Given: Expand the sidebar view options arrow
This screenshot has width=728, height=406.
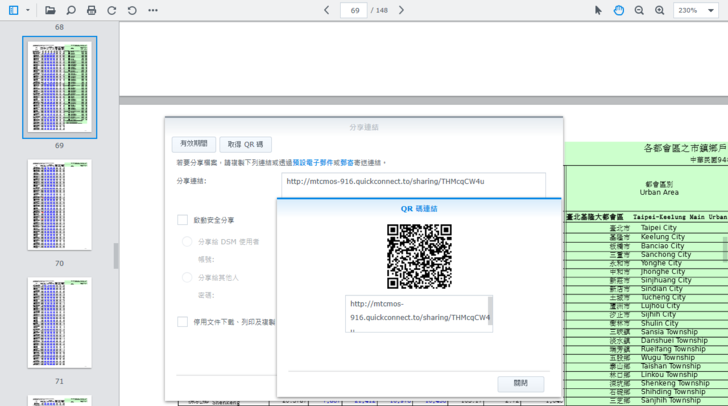Looking at the screenshot, I should [28, 10].
